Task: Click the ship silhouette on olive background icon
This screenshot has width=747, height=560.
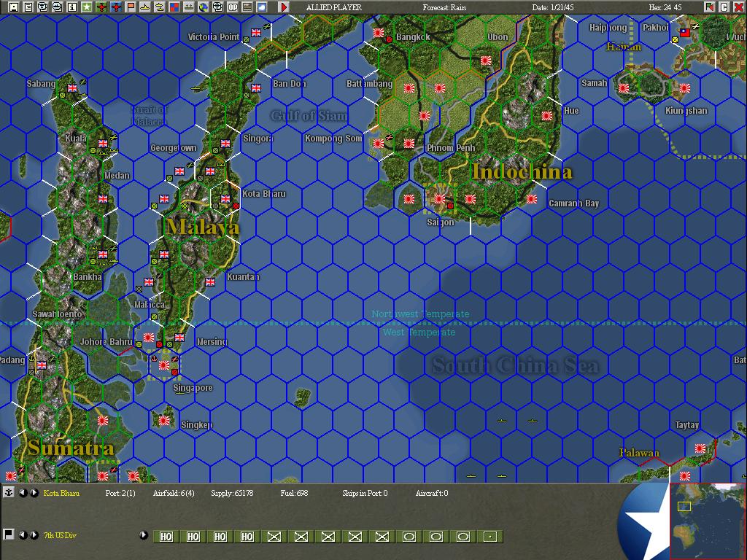Action: 189,7
